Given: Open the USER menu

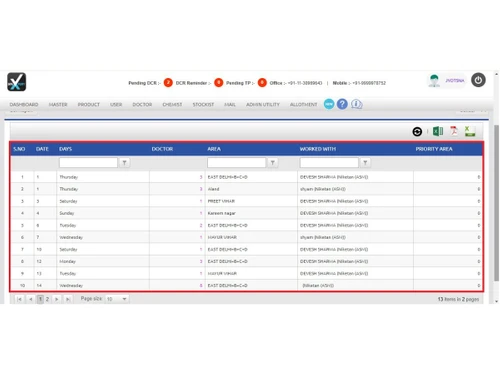Looking at the screenshot, I should tap(116, 105).
